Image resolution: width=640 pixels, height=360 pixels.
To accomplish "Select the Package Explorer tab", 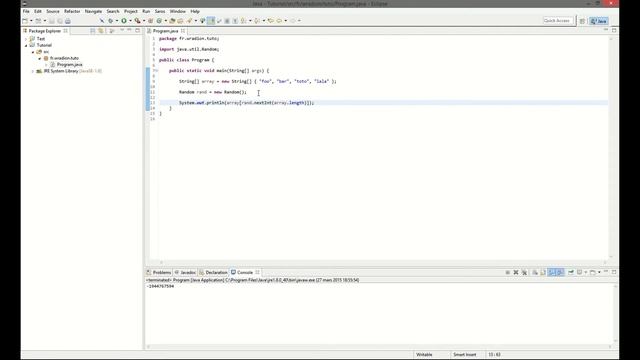I will coord(44,31).
